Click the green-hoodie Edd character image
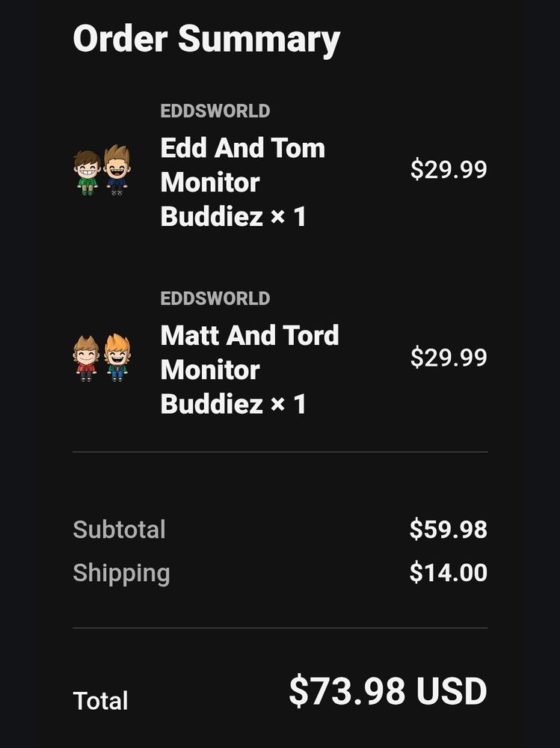 click(87, 172)
